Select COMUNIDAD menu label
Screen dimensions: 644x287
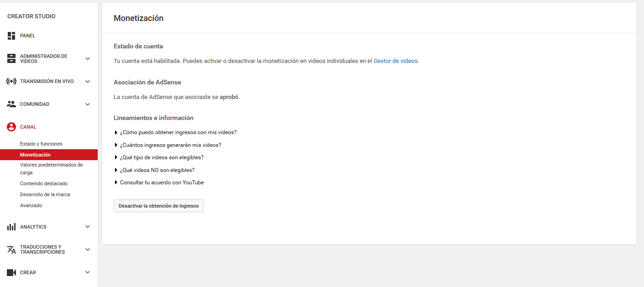pos(35,104)
